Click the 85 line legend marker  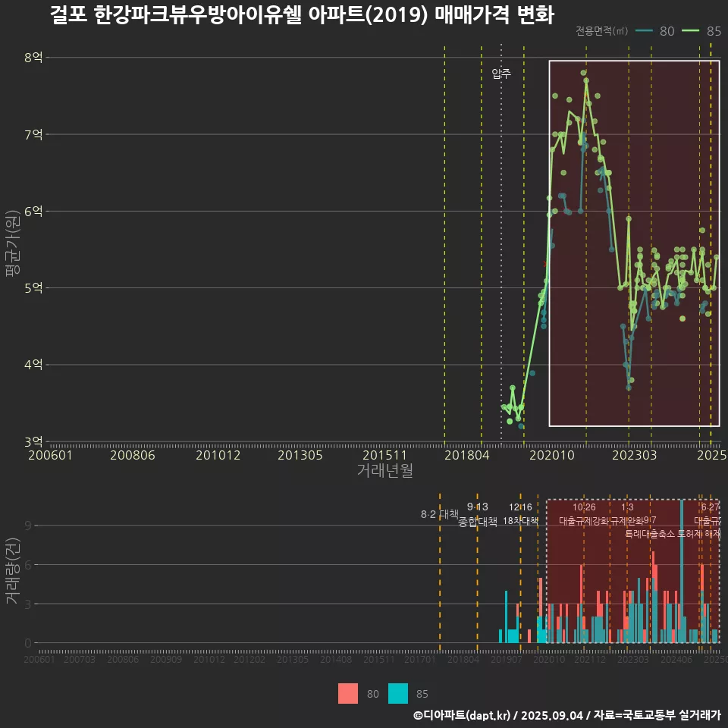click(691, 31)
